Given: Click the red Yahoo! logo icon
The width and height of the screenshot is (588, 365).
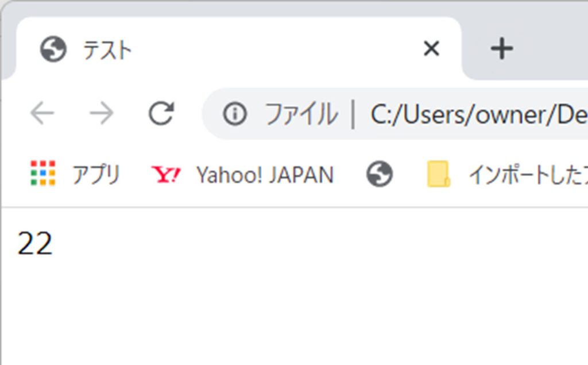Looking at the screenshot, I should coord(165,174).
